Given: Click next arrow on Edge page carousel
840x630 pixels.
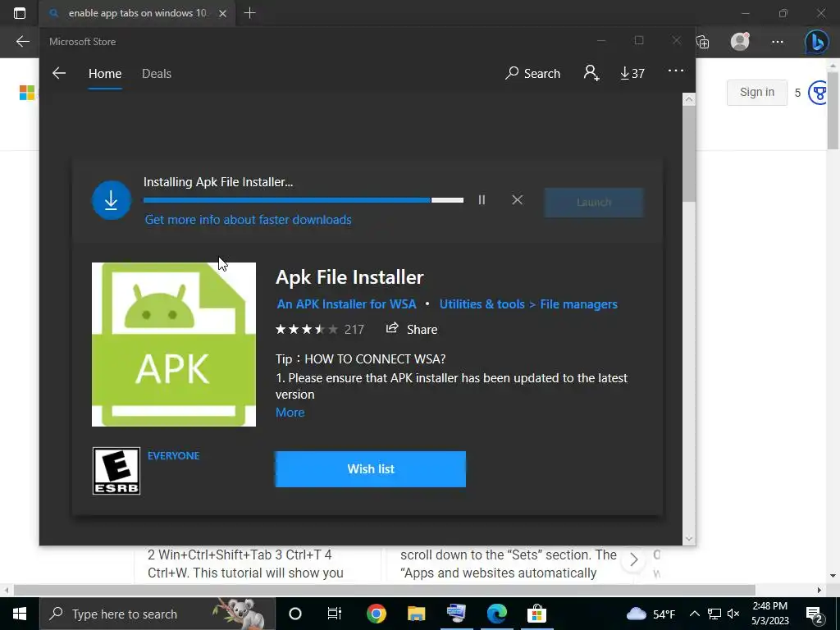Looking at the screenshot, I should coord(633,559).
